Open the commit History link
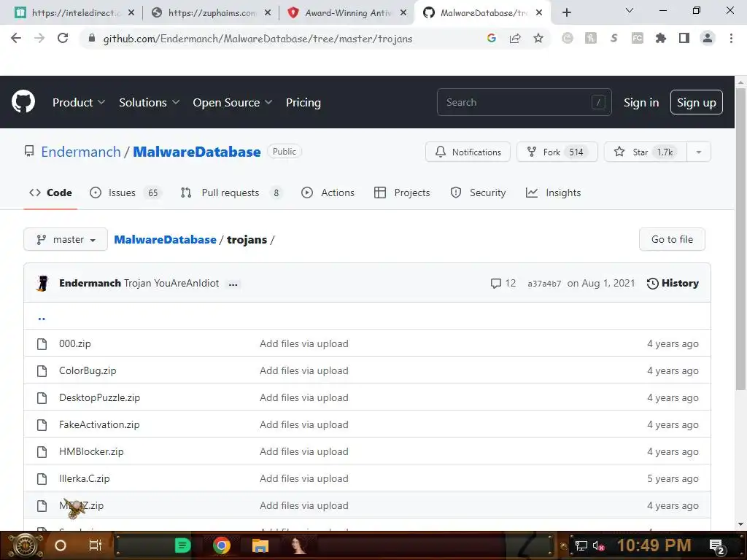This screenshot has height=560, width=747. click(673, 284)
